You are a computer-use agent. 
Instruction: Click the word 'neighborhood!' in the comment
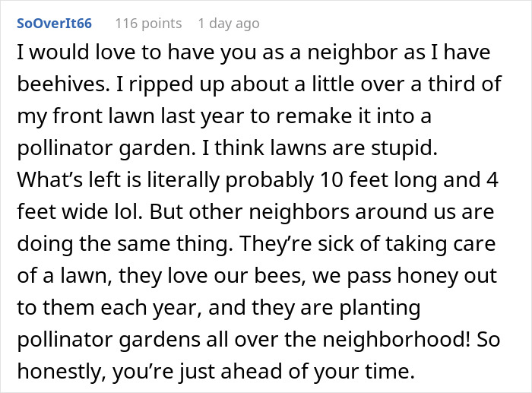(x=396, y=339)
